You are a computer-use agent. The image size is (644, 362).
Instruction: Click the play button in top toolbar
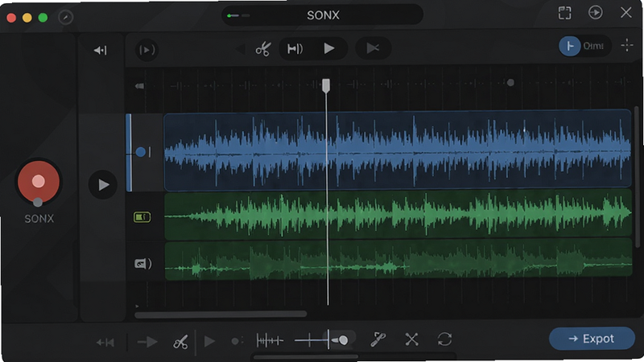(x=329, y=48)
